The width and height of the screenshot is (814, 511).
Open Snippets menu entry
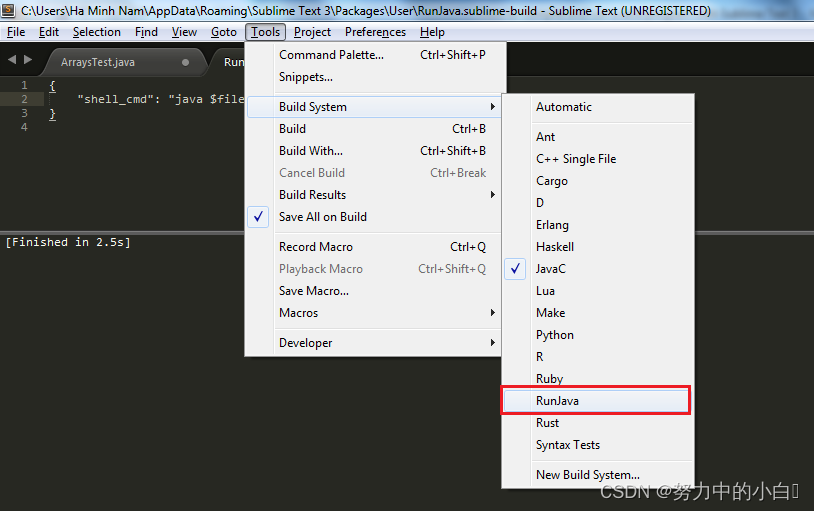(374, 77)
